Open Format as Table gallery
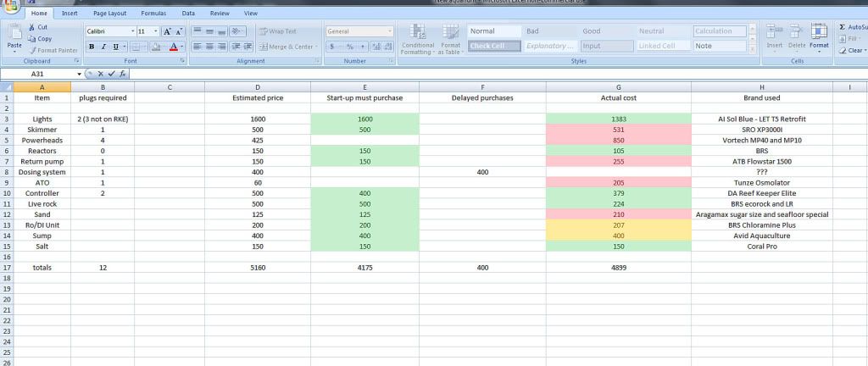Viewport: 868px width, 366px height. point(449,39)
